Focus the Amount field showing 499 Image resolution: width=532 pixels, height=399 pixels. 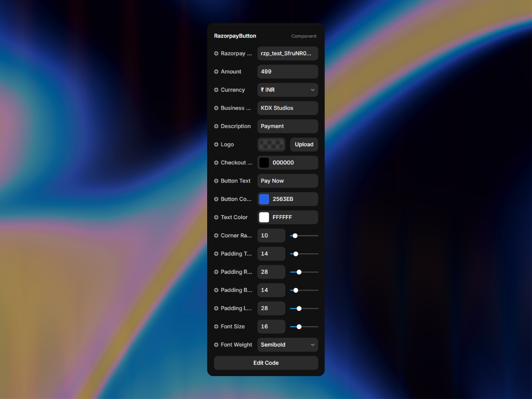(x=288, y=72)
